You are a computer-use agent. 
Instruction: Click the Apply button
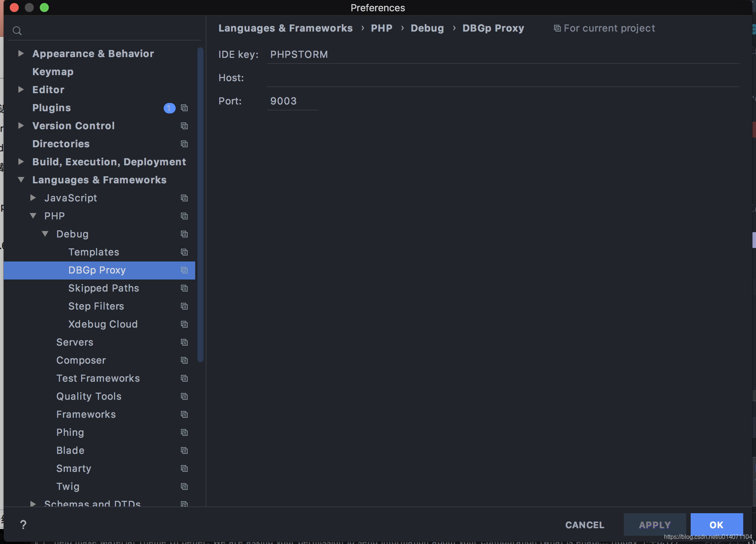tap(655, 525)
